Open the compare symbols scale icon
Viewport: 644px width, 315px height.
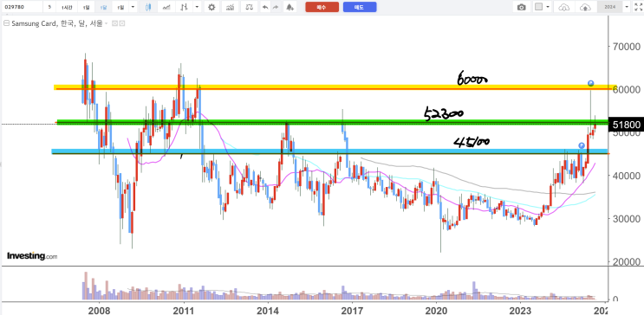(x=248, y=7)
